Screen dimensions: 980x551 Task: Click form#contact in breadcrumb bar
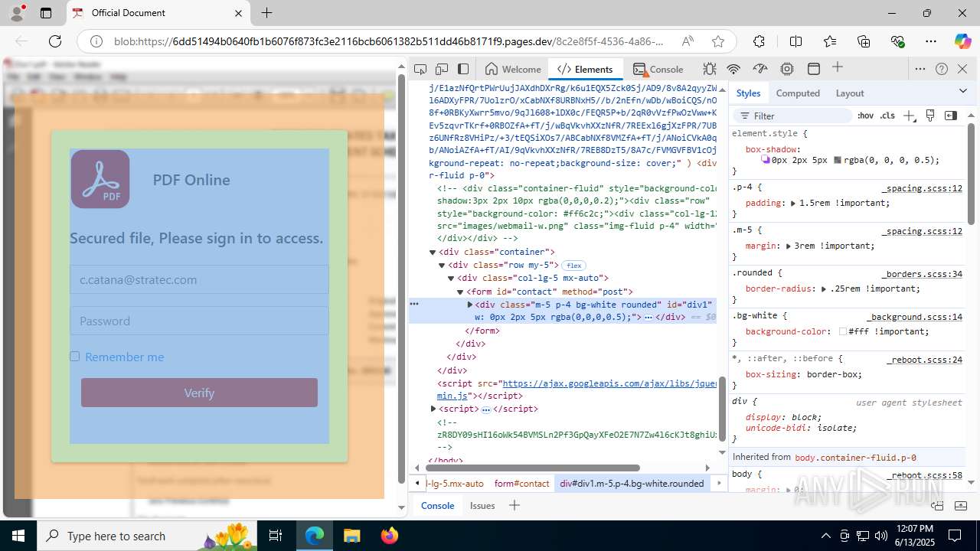tap(521, 484)
